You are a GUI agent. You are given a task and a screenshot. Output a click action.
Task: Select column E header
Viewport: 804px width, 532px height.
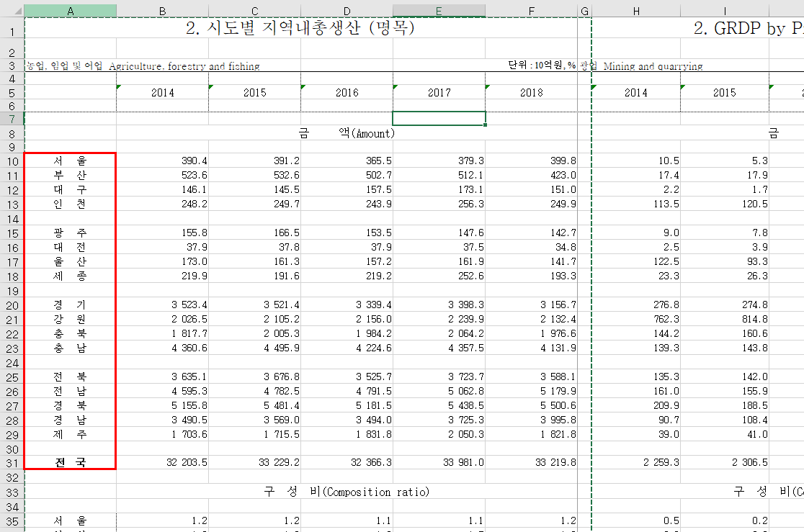tap(439, 11)
